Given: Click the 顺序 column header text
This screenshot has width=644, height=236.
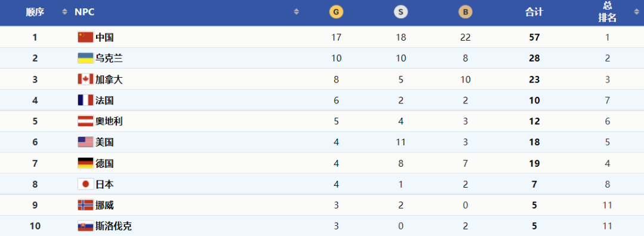Looking at the screenshot, I should (35, 13).
